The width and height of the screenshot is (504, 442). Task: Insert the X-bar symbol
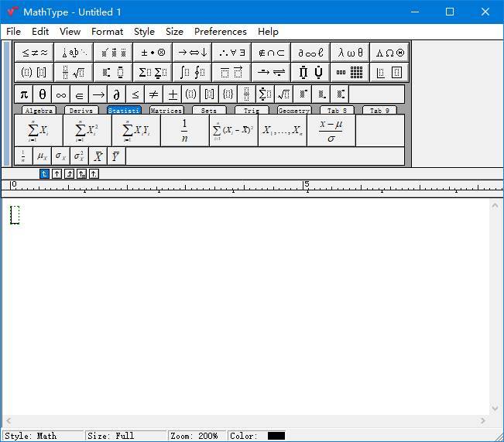point(98,156)
